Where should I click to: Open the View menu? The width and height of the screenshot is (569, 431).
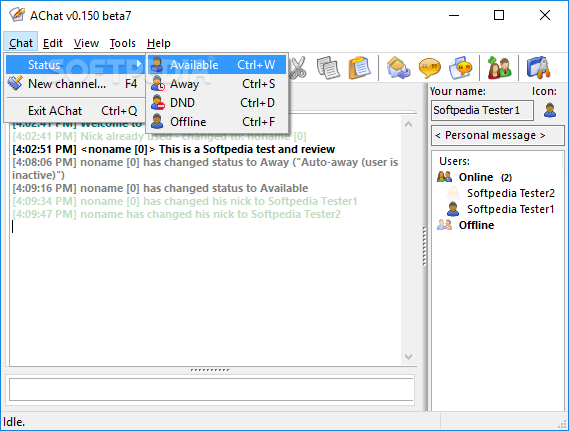pyautogui.click(x=86, y=43)
